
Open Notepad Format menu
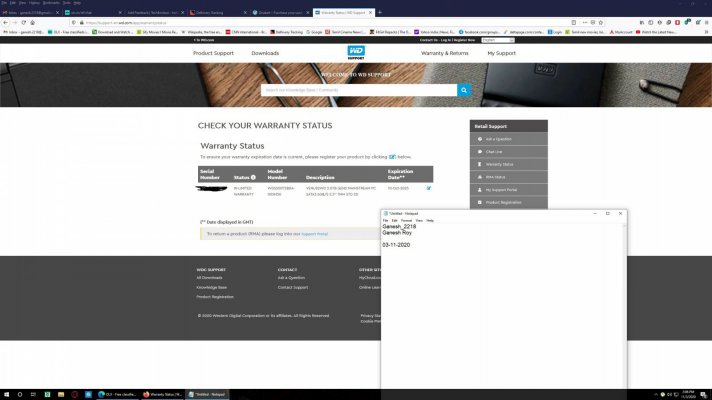pyautogui.click(x=406, y=221)
